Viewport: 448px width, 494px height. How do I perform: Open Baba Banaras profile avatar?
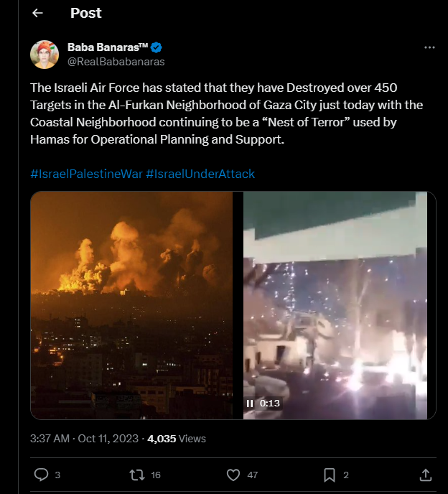click(x=45, y=55)
